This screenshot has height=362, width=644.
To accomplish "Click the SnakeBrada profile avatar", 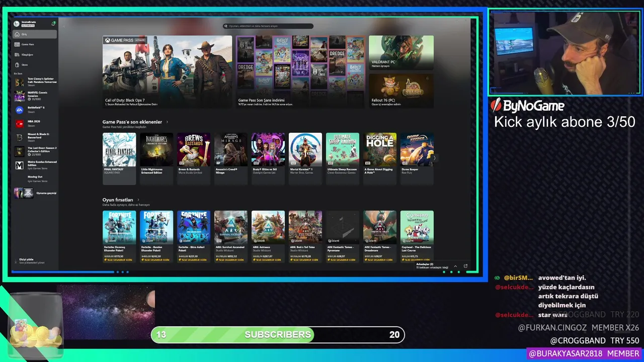I will 17,24.
